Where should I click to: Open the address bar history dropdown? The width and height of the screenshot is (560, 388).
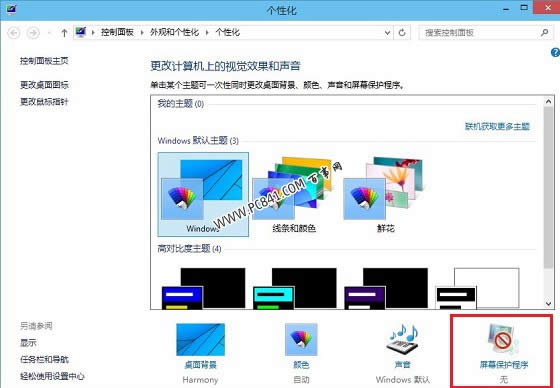click(x=387, y=33)
